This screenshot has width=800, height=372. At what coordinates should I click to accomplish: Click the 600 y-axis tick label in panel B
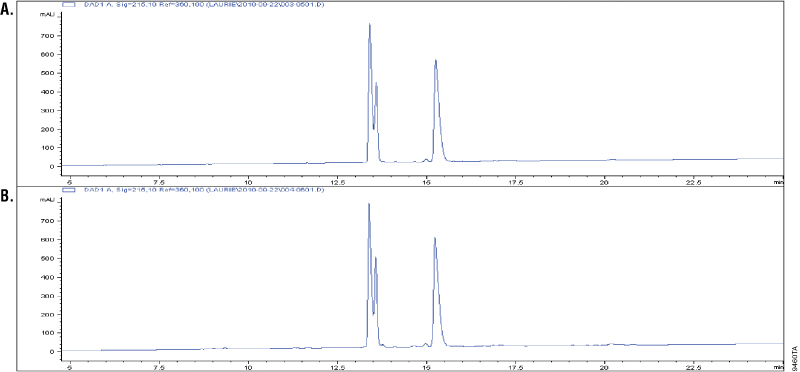(x=48, y=240)
